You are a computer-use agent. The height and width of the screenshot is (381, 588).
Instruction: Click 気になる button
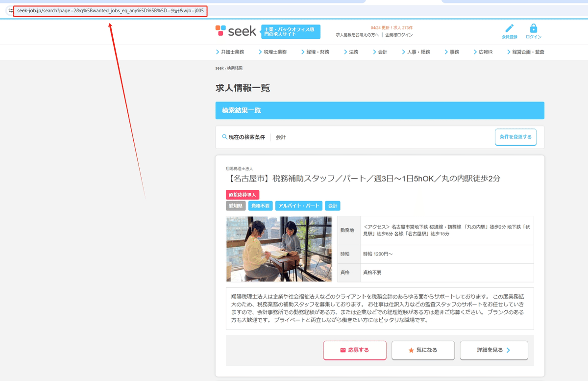[423, 350]
